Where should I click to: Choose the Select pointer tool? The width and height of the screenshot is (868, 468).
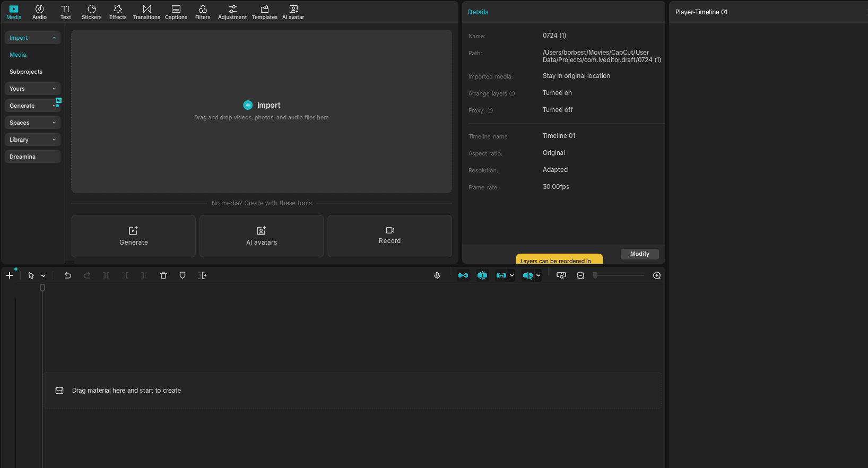pos(31,275)
